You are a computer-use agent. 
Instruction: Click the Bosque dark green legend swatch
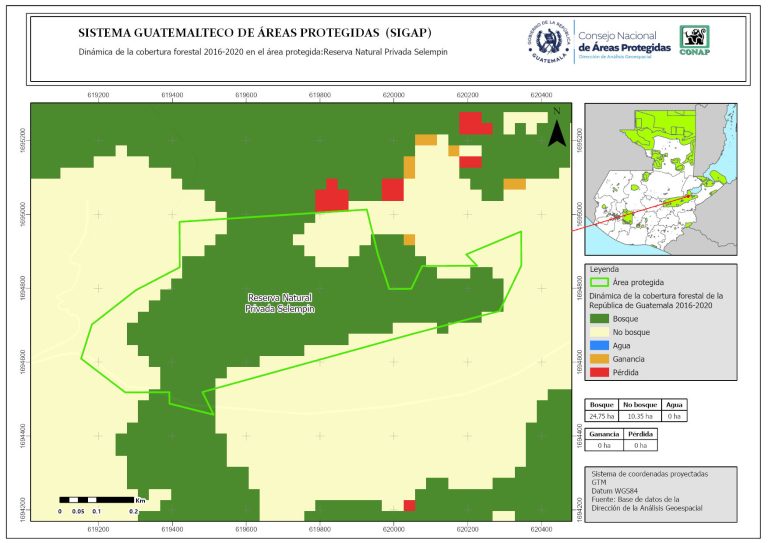[x=600, y=317]
